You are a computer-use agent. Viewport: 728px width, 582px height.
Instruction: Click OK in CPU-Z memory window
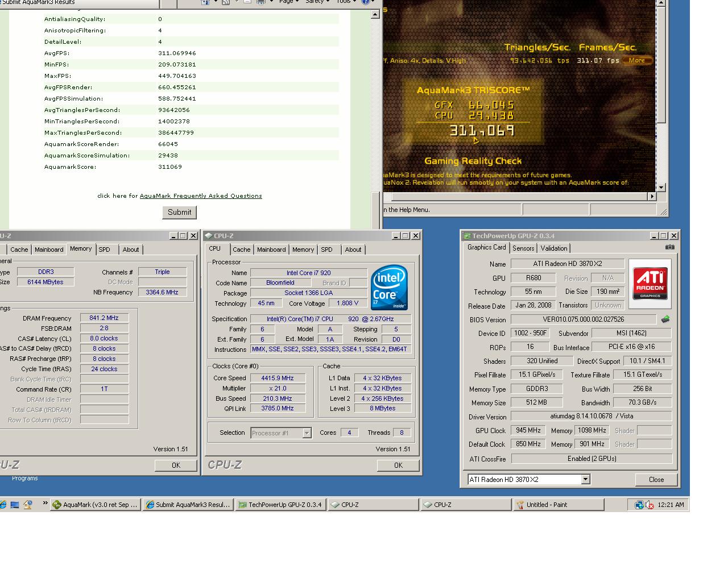[176, 465]
